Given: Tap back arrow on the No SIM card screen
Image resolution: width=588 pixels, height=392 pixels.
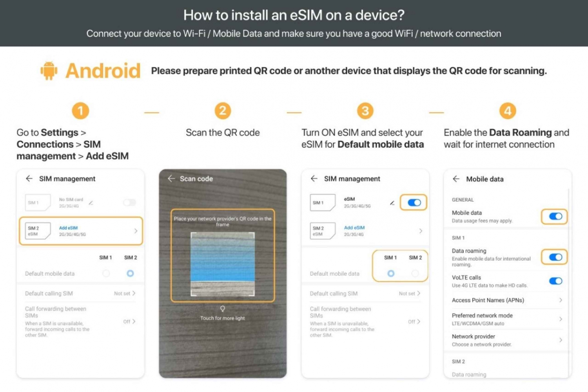Looking at the screenshot, I should pos(29,179).
